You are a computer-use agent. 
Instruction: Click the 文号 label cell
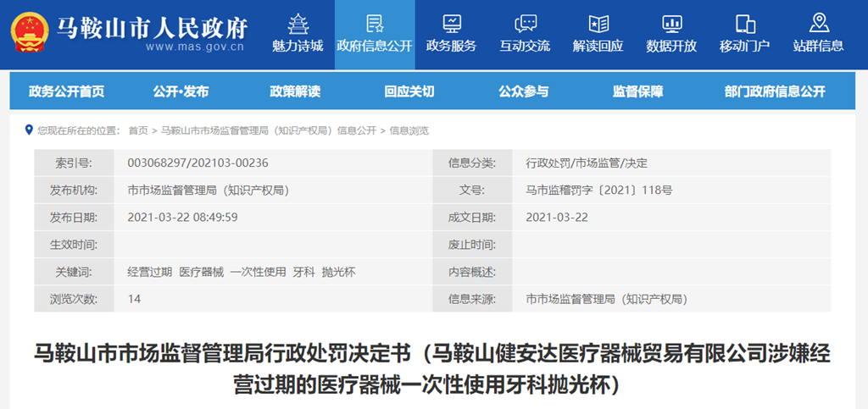pos(472,191)
